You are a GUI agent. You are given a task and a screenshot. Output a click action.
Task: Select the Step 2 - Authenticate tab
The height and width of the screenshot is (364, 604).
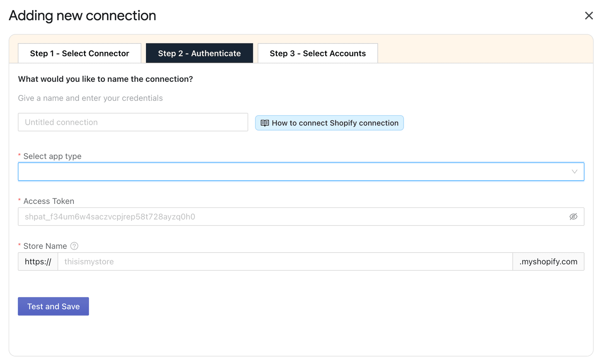coord(199,53)
